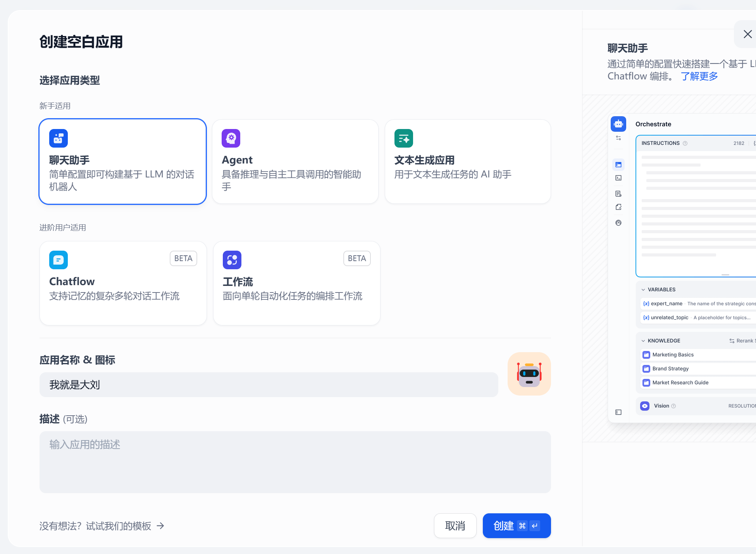
Task: Click the 输入应用的描述 text area
Action: pyautogui.click(x=295, y=462)
